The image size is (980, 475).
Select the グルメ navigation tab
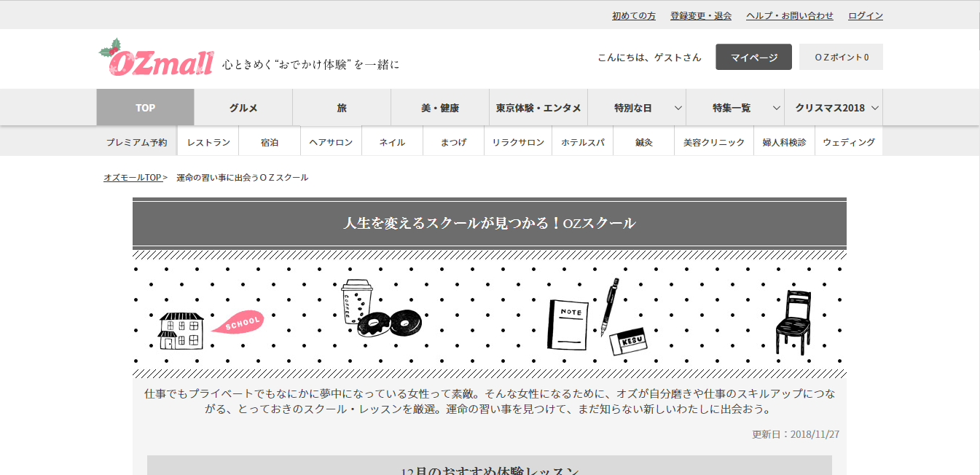243,108
